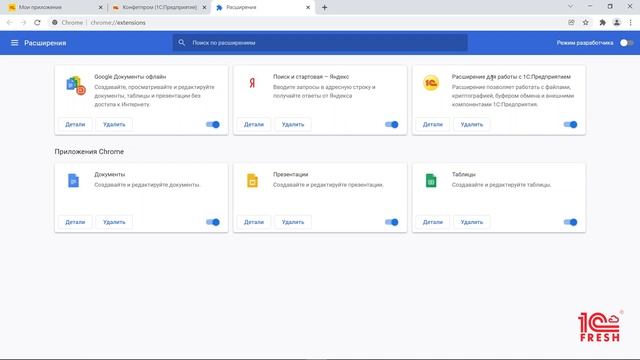Viewport: 640px width, 360px height.
Task: Remove the Таблицы app
Action: (x=471, y=222)
